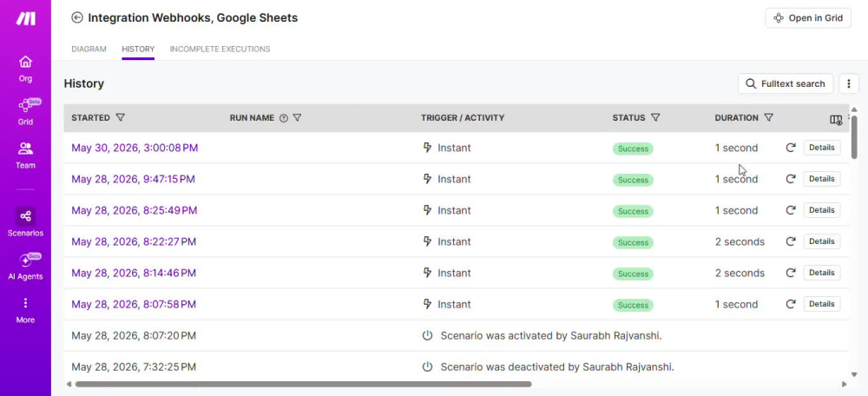Image resolution: width=868 pixels, height=396 pixels.
Task: View Details for the 8:14:46 PM run
Action: (821, 273)
